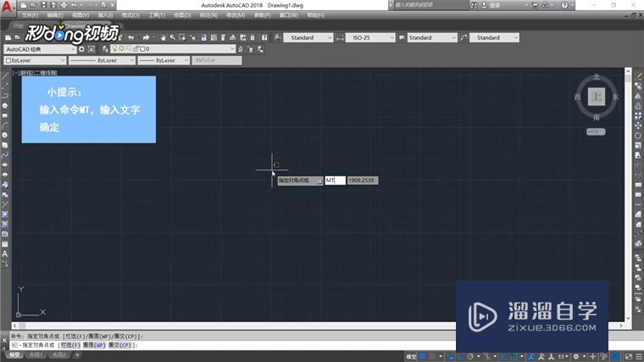Open the 修改(M) menu
The image size is (644, 362).
click(236, 15)
